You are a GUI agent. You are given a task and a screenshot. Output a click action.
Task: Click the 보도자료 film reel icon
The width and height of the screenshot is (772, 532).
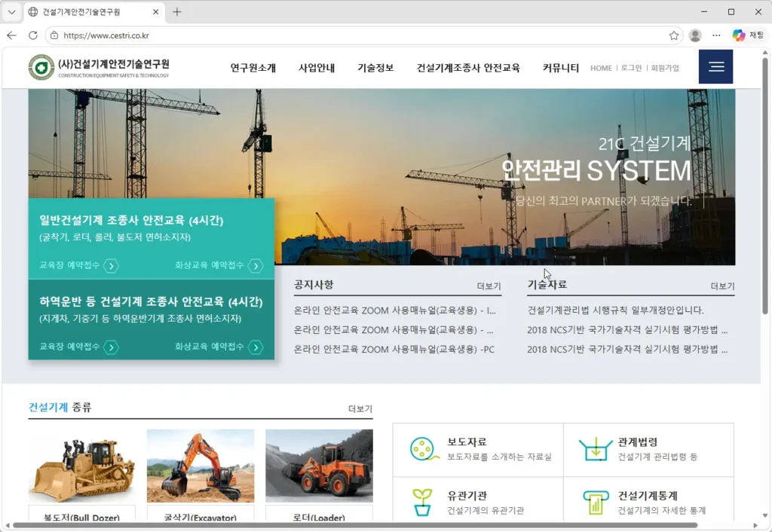point(424,449)
